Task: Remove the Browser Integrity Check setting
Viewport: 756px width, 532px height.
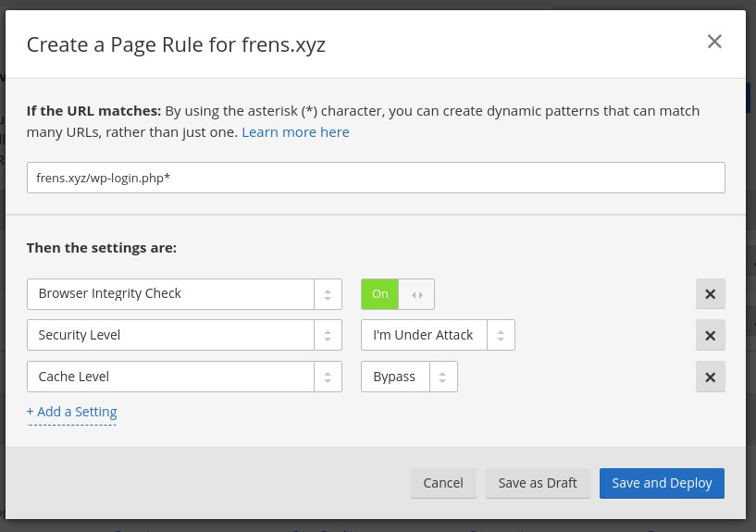Action: pyautogui.click(x=711, y=294)
